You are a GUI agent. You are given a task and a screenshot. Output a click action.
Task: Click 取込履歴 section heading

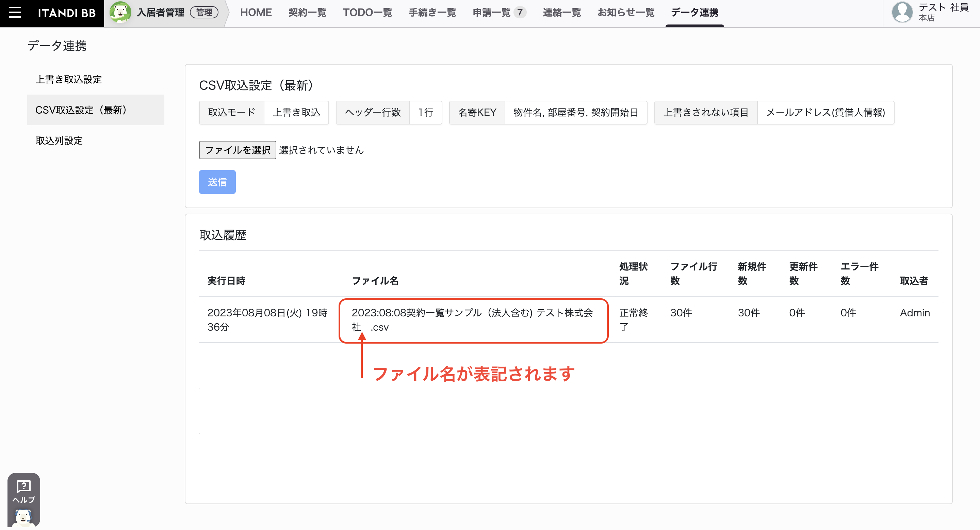[223, 235]
